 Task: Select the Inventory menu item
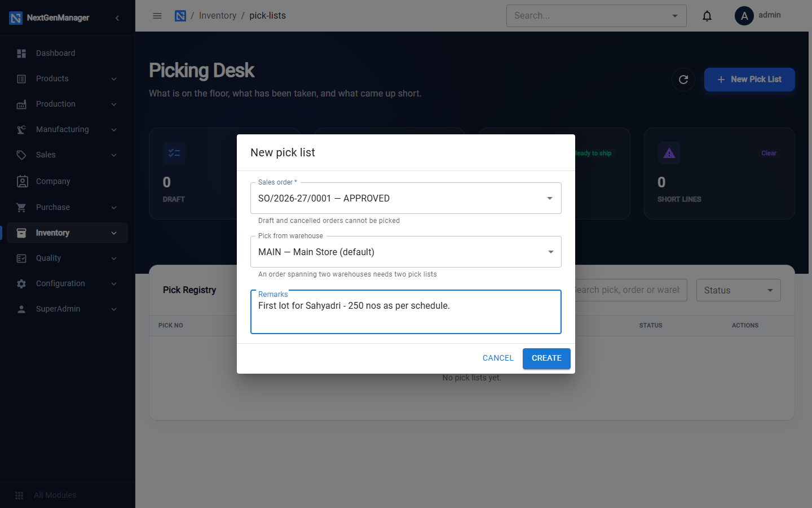point(68,233)
